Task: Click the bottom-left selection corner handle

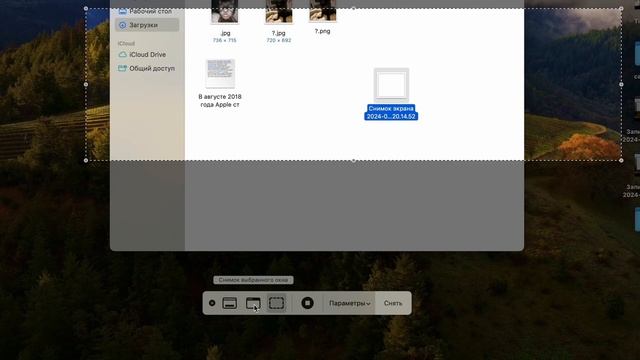Action: (x=86, y=160)
